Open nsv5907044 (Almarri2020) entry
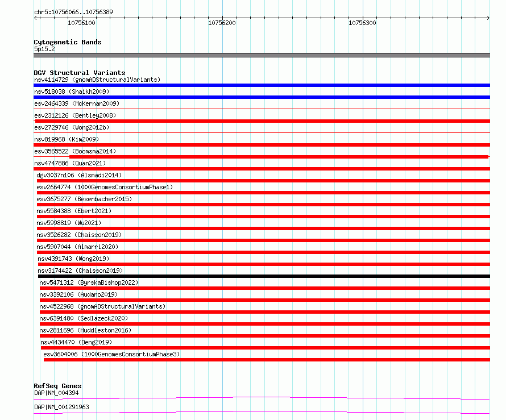Image resolution: width=506 pixels, height=420 pixels. click(x=77, y=247)
